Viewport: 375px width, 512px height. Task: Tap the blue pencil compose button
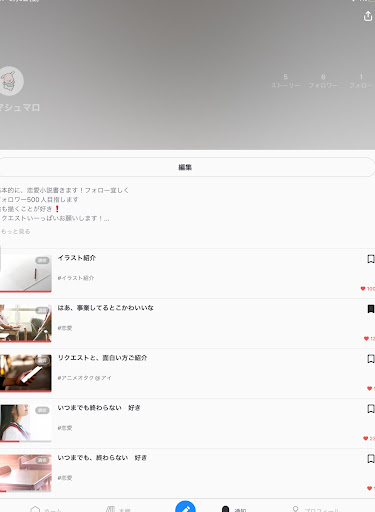(x=185, y=507)
